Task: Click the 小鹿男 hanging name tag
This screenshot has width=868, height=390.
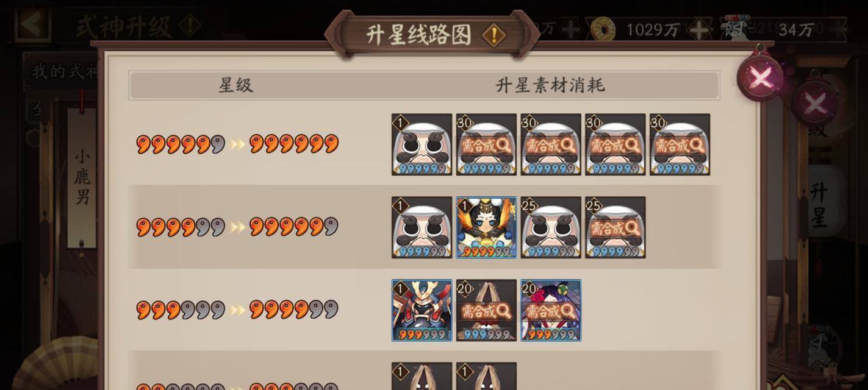Action: pyautogui.click(x=82, y=178)
